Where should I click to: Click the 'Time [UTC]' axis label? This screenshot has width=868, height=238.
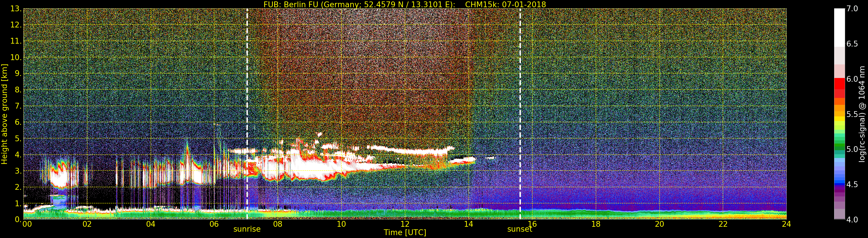405,233
